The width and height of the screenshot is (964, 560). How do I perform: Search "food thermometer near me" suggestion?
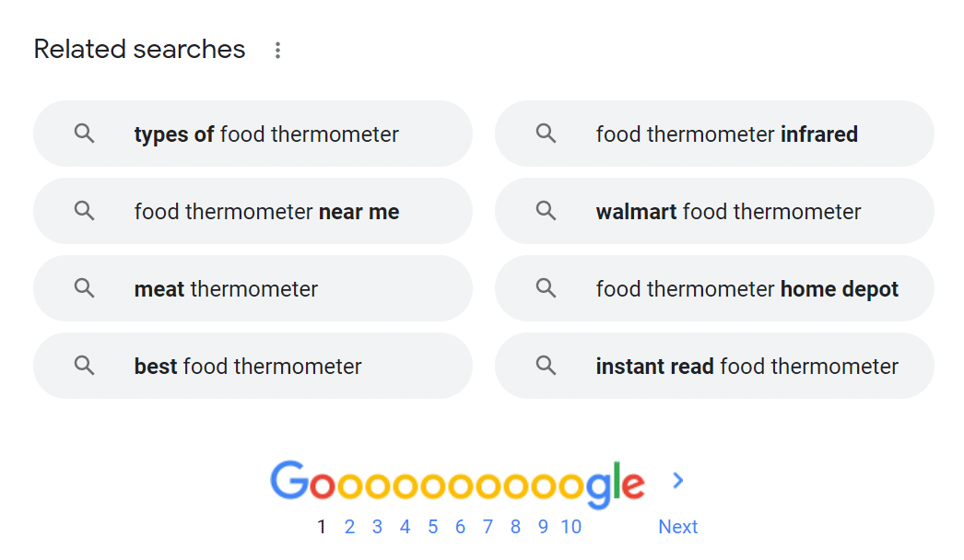tap(266, 212)
